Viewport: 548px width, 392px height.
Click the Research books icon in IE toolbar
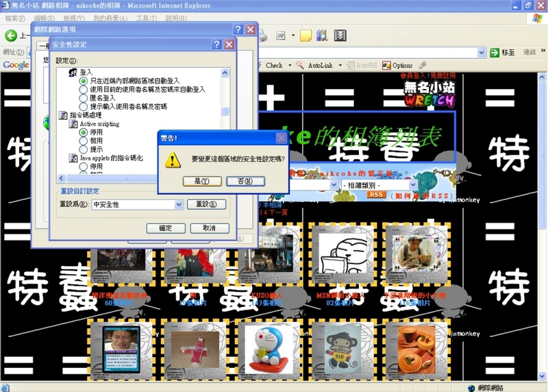[x=322, y=36]
